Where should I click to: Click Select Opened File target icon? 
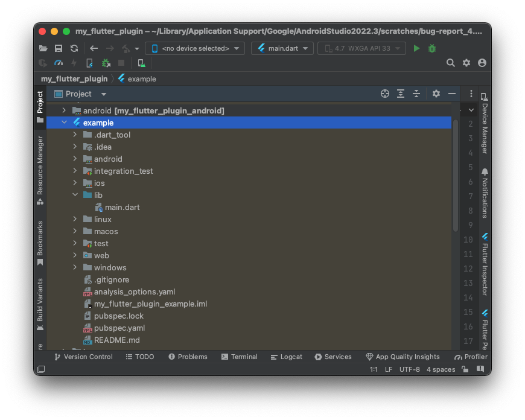385,94
